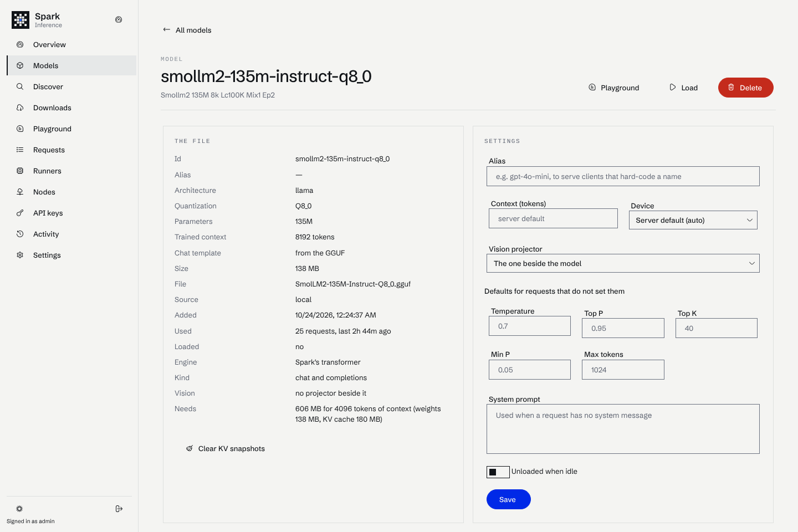Save the model settings
Image resolution: width=798 pixels, height=532 pixels.
coord(508,499)
